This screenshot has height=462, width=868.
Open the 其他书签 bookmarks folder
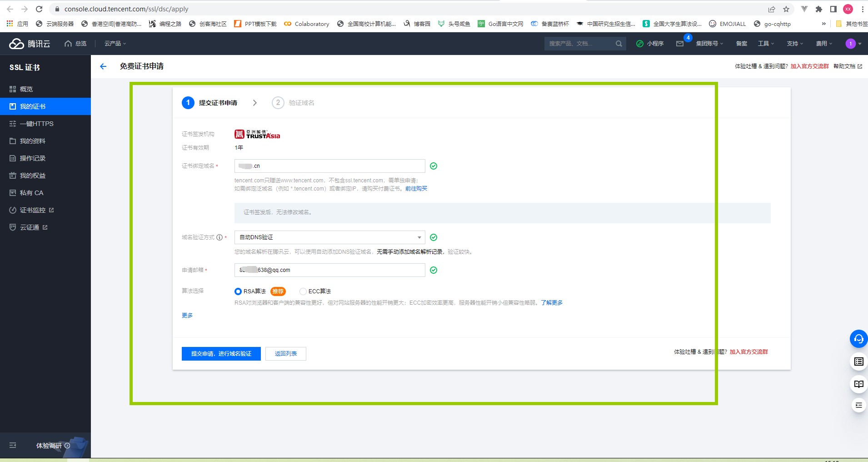(852, 24)
